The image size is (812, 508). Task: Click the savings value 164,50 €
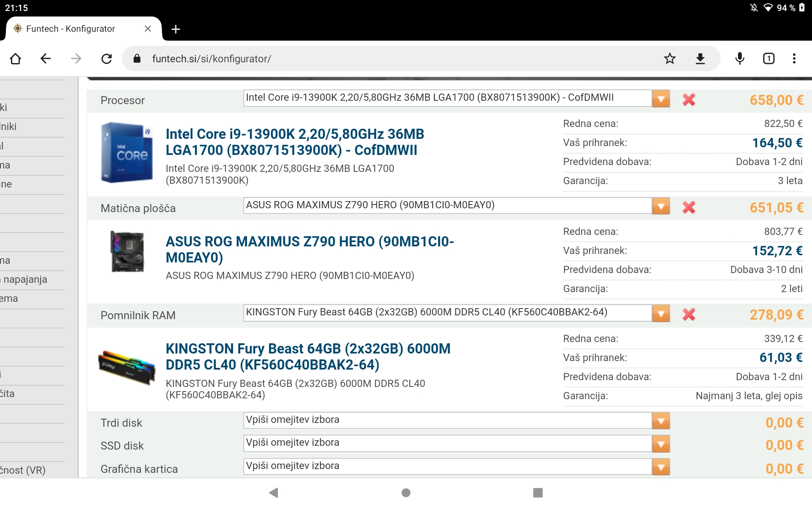coord(777,143)
